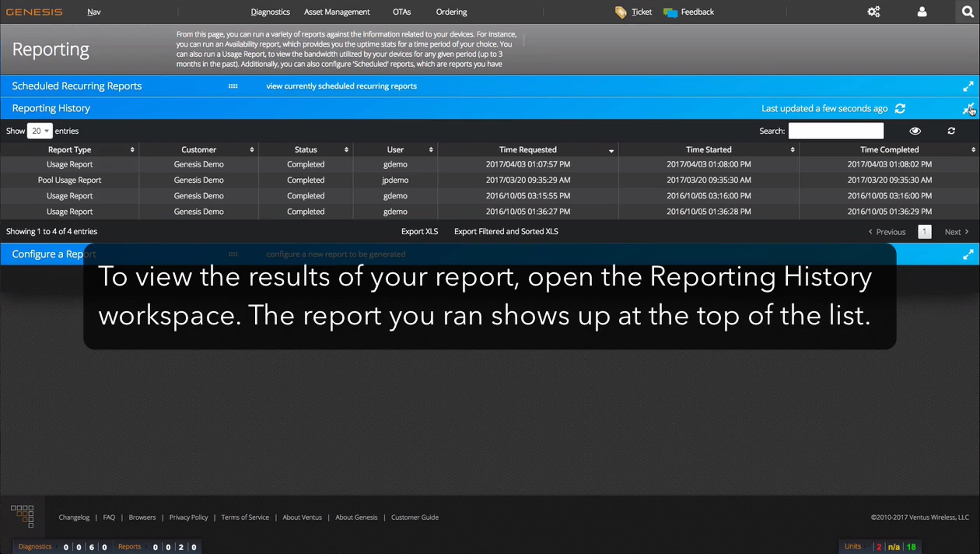Toggle column visibility eye icon

coord(915,131)
